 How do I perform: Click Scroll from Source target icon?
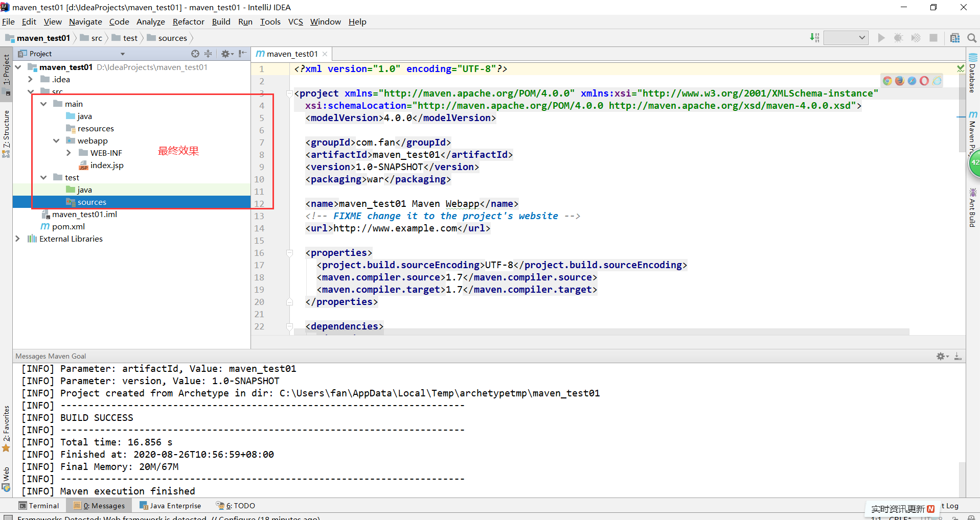tap(195, 54)
